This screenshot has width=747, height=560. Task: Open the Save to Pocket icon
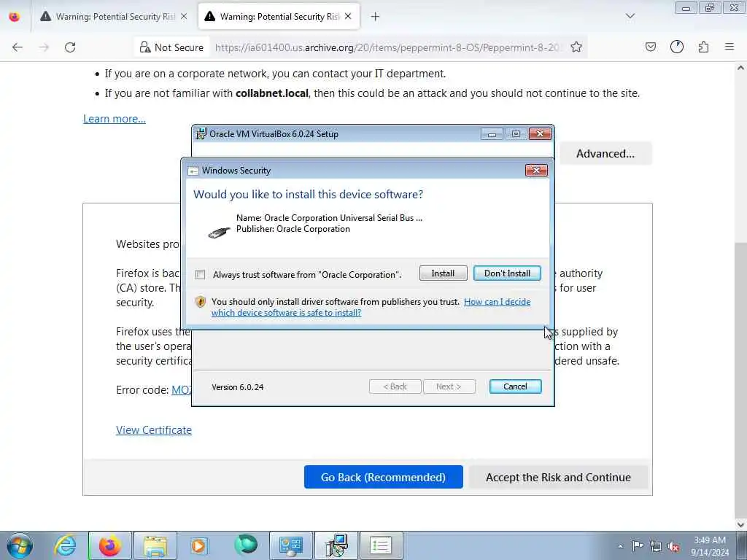coord(650,47)
